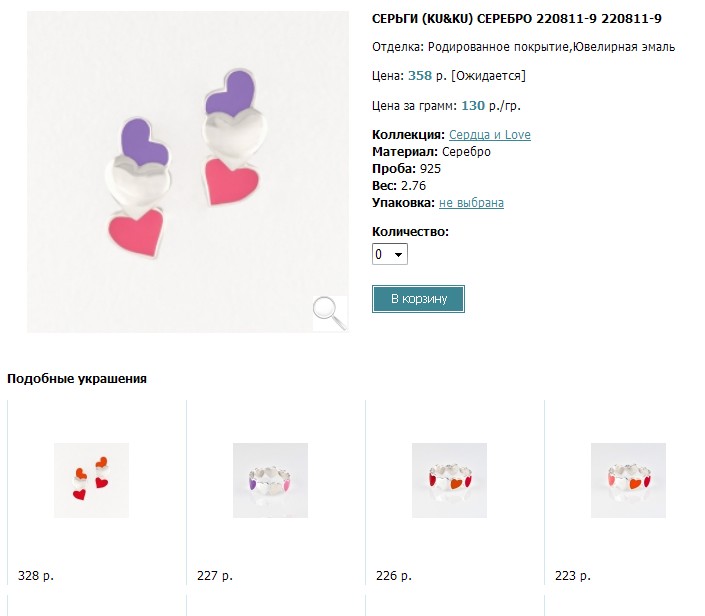The height and width of the screenshot is (616, 705).
Task: Click the Подобные украшения heading
Action: [x=77, y=379]
